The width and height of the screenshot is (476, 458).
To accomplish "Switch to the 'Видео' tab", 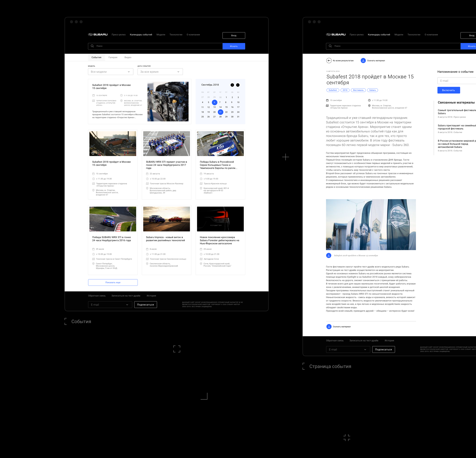I will 128,58.
